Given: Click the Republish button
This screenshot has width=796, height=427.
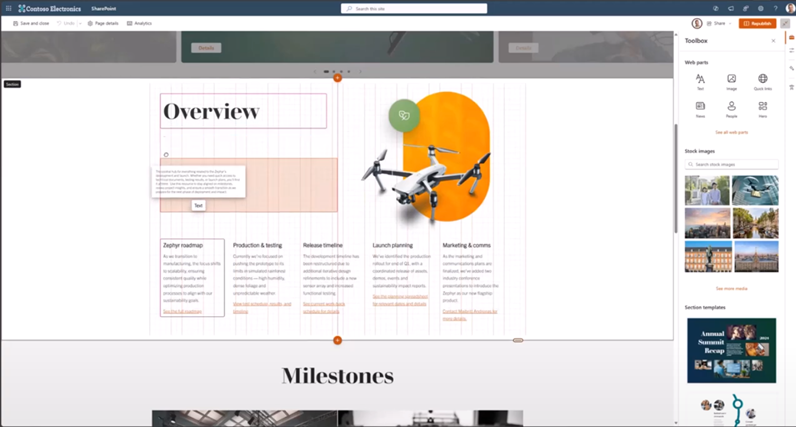Looking at the screenshot, I should [x=757, y=23].
